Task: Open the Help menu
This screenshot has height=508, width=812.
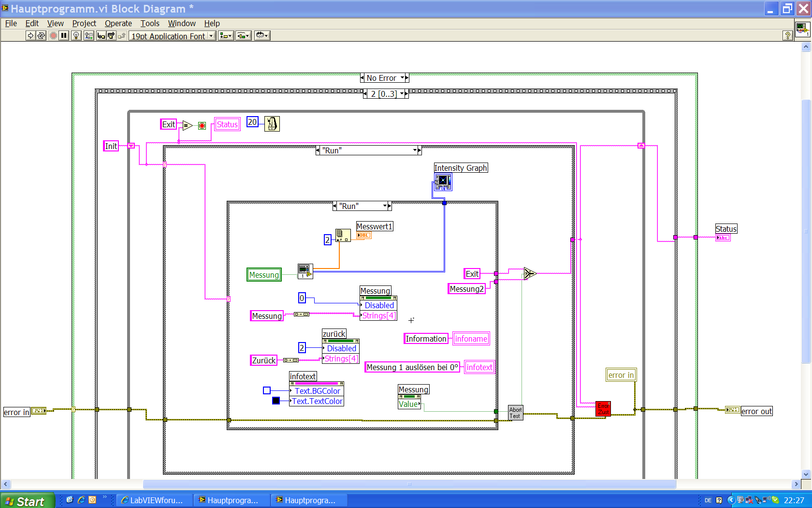Action: tap(212, 23)
